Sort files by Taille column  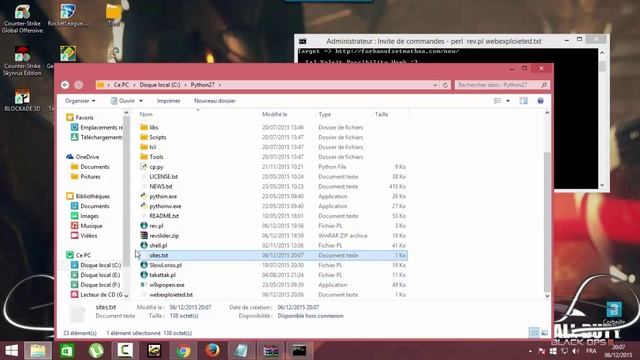coord(381,114)
